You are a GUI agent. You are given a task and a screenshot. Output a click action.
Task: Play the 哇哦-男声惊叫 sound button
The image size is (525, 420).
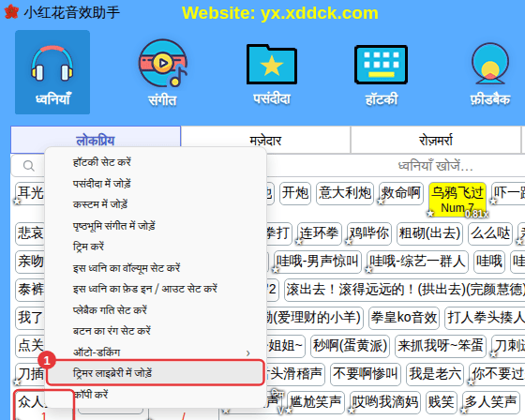point(318,262)
